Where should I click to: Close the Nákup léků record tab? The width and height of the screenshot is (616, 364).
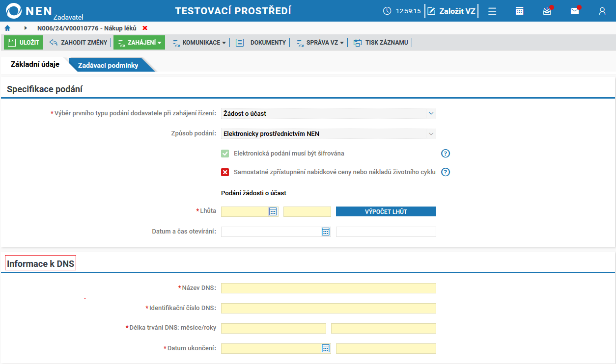[145, 28]
